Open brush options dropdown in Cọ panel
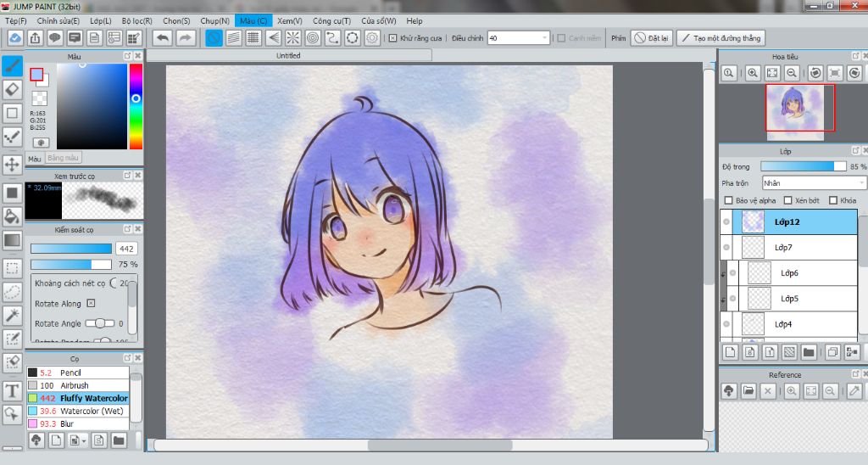The width and height of the screenshot is (868, 465). pos(77,440)
